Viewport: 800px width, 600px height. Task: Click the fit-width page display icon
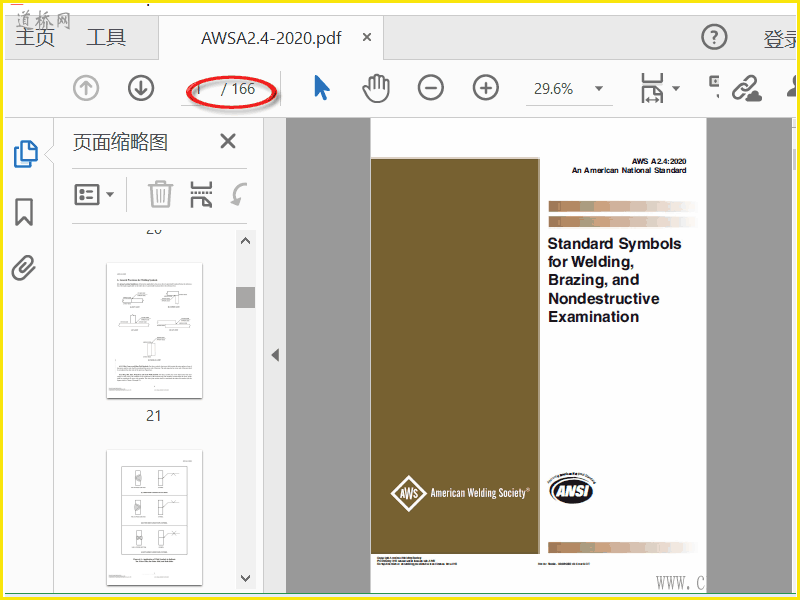pyautogui.click(x=652, y=88)
